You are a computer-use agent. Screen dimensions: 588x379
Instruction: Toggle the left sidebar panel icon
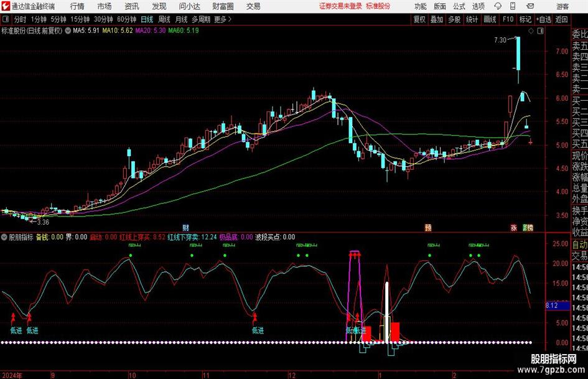(x=5, y=19)
